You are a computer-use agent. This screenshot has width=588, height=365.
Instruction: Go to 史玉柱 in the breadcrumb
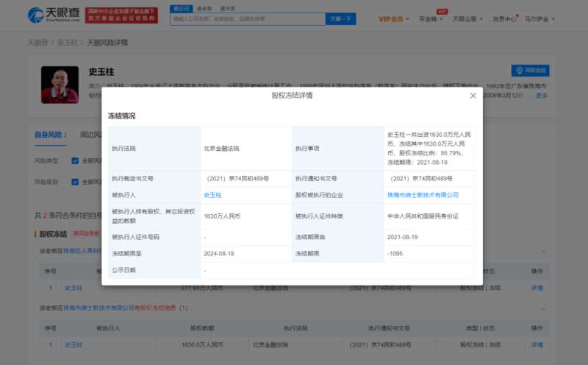(67, 43)
